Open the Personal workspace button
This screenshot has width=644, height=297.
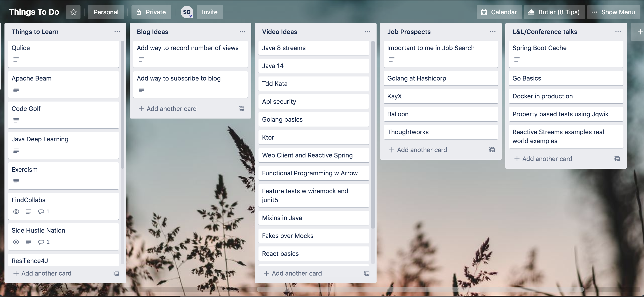[x=106, y=12]
